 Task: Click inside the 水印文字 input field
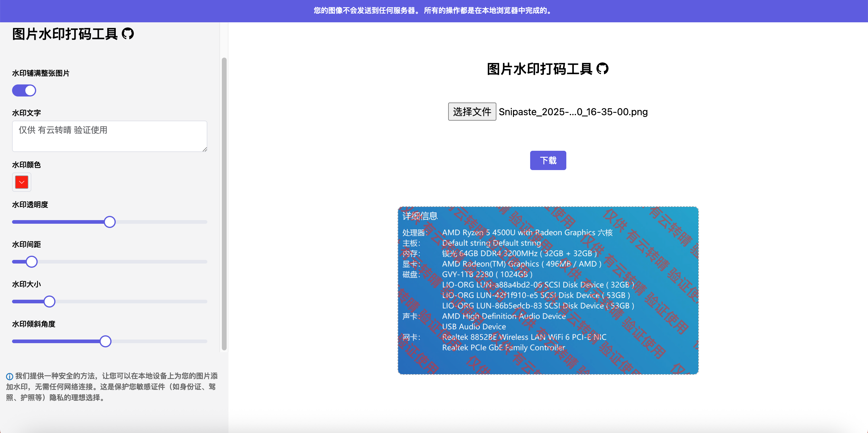pyautogui.click(x=109, y=136)
